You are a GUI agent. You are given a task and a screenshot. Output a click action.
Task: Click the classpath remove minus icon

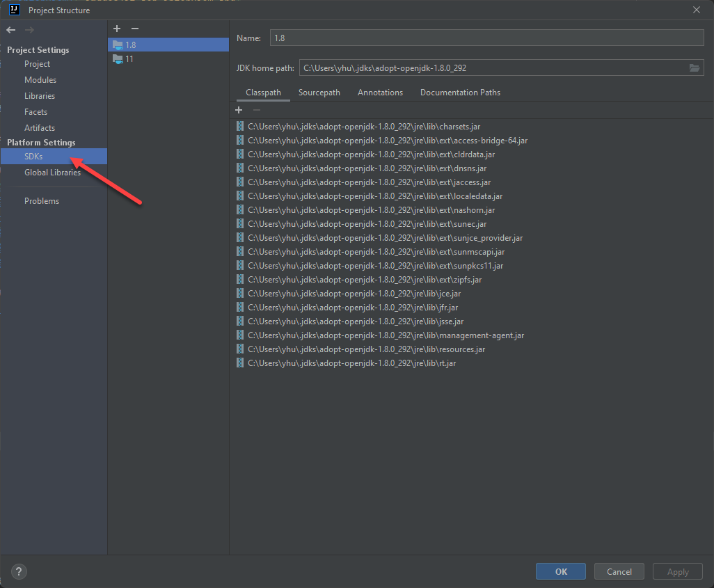(x=257, y=110)
